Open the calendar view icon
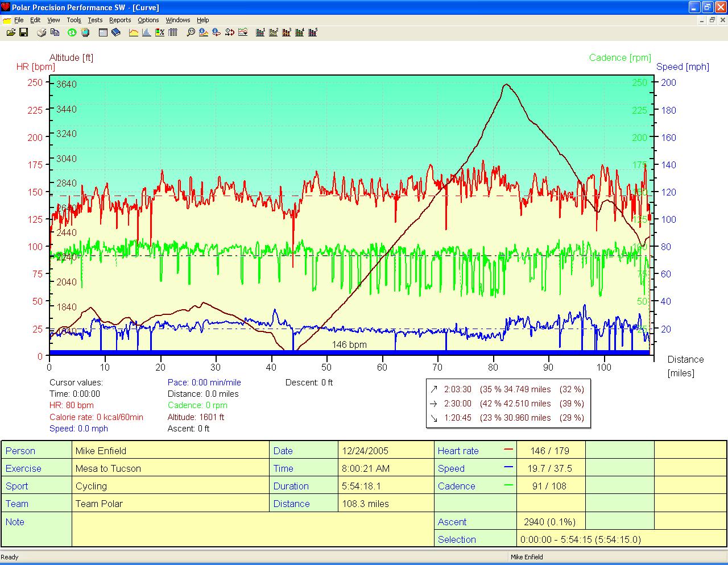Viewport: 728px width, 565px height. pyautogui.click(x=103, y=32)
